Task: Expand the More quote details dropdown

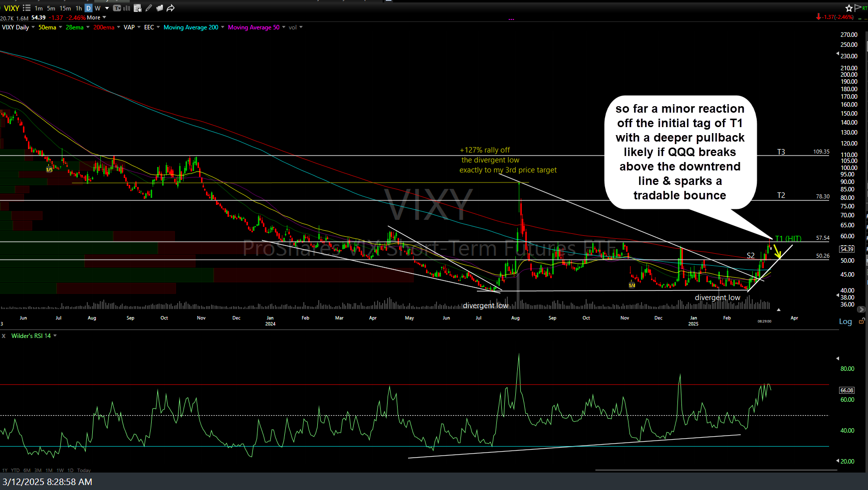Action: (96, 17)
